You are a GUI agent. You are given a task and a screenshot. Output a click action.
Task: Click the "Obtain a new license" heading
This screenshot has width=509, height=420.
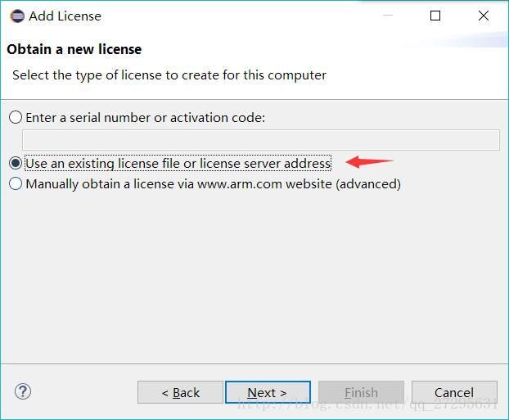click(74, 49)
